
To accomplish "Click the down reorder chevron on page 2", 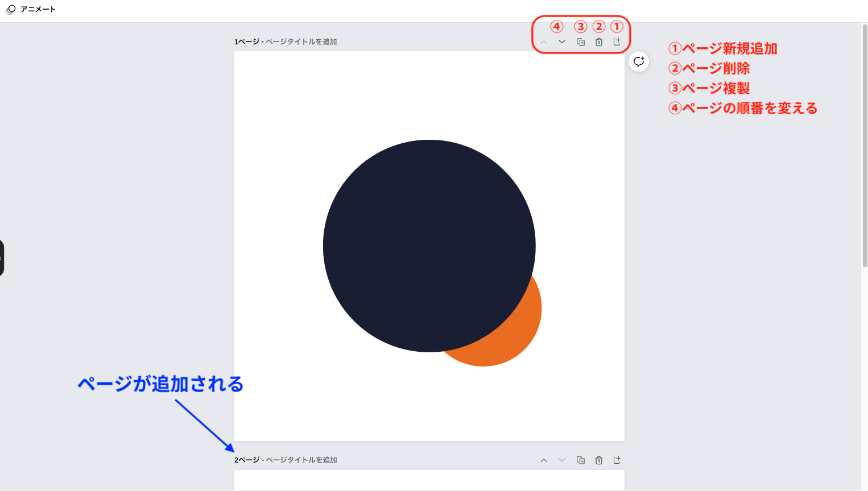I will point(562,460).
